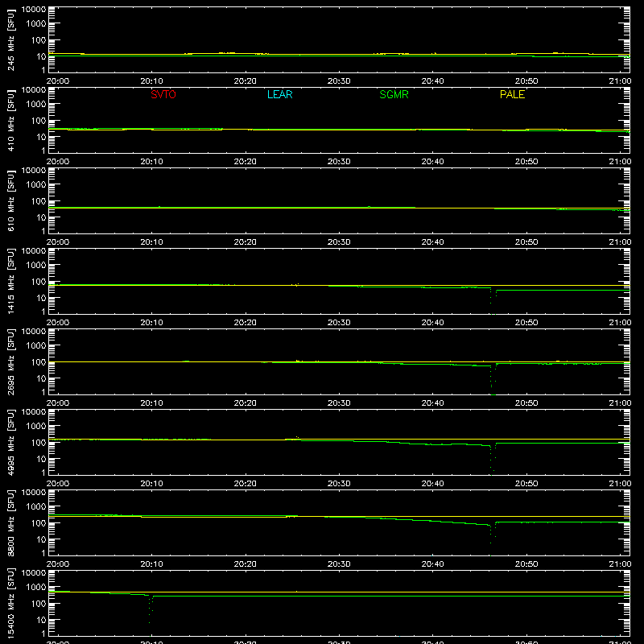Click 20:10 tick label below 2695 MHz plot

(x=151, y=403)
